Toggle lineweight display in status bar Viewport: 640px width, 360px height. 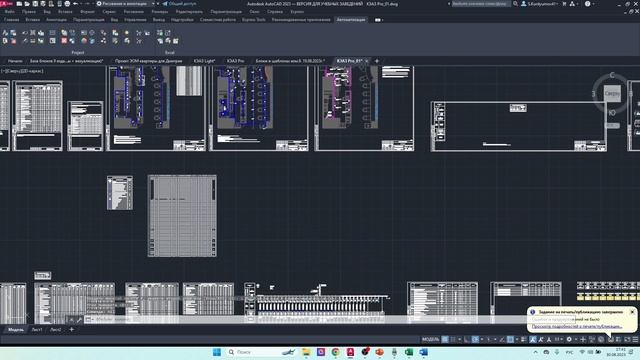tap(524, 339)
